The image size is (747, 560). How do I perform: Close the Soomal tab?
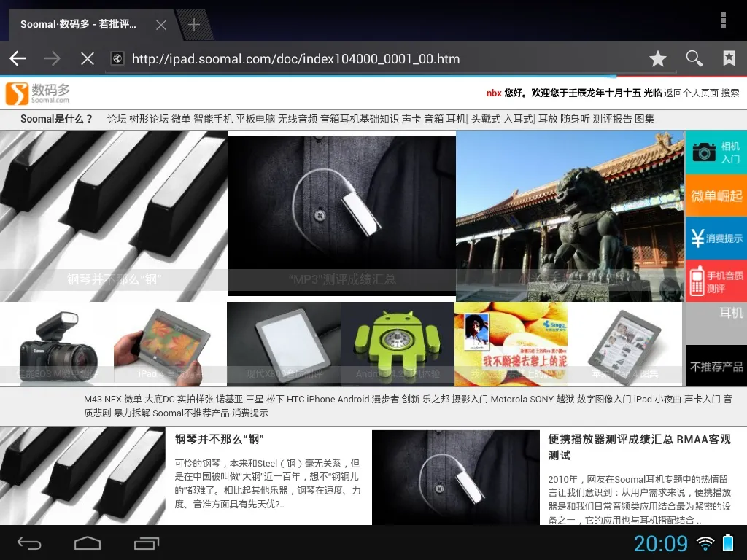[161, 25]
